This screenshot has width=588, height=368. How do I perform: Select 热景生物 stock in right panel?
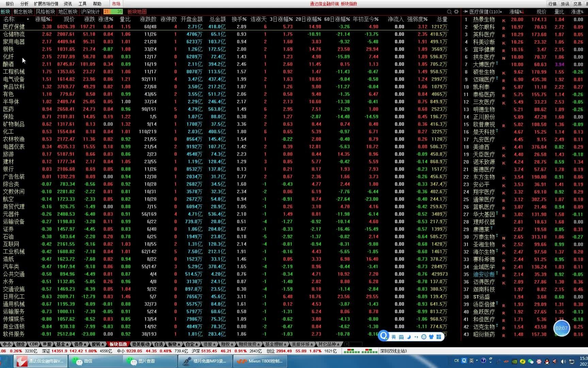pos(524,19)
